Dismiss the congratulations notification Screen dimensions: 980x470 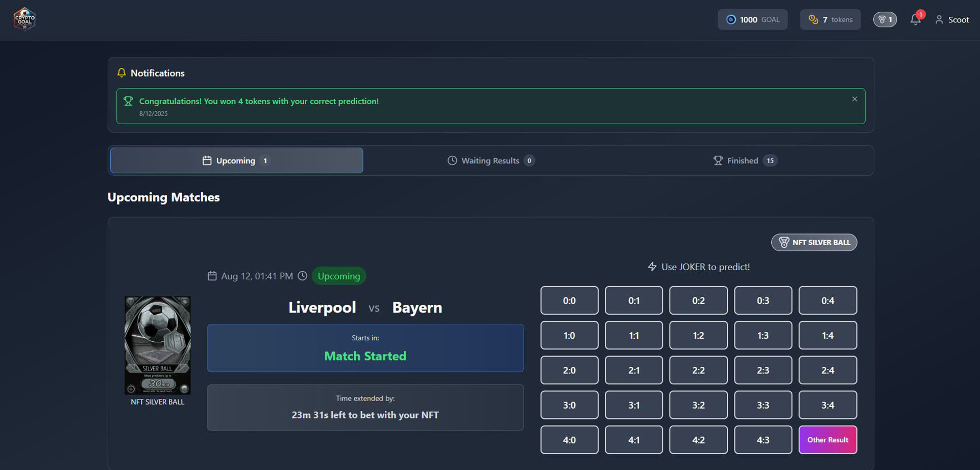(854, 99)
